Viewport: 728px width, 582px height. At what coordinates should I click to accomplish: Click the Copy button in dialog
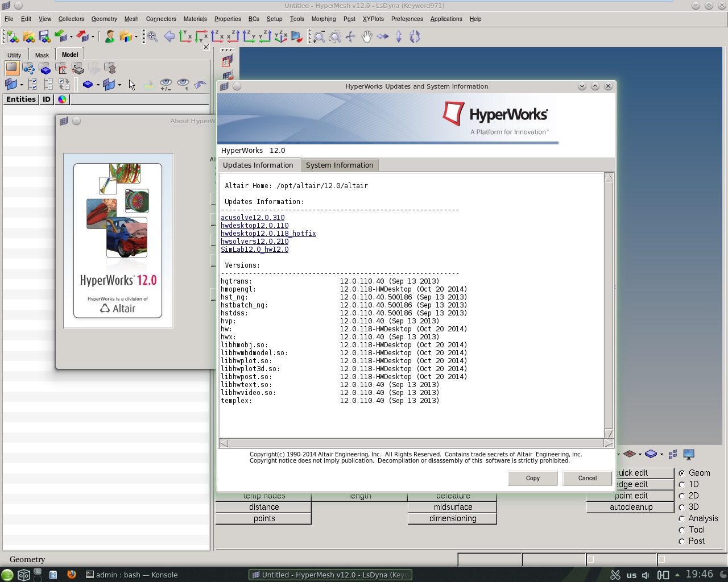pyautogui.click(x=533, y=478)
